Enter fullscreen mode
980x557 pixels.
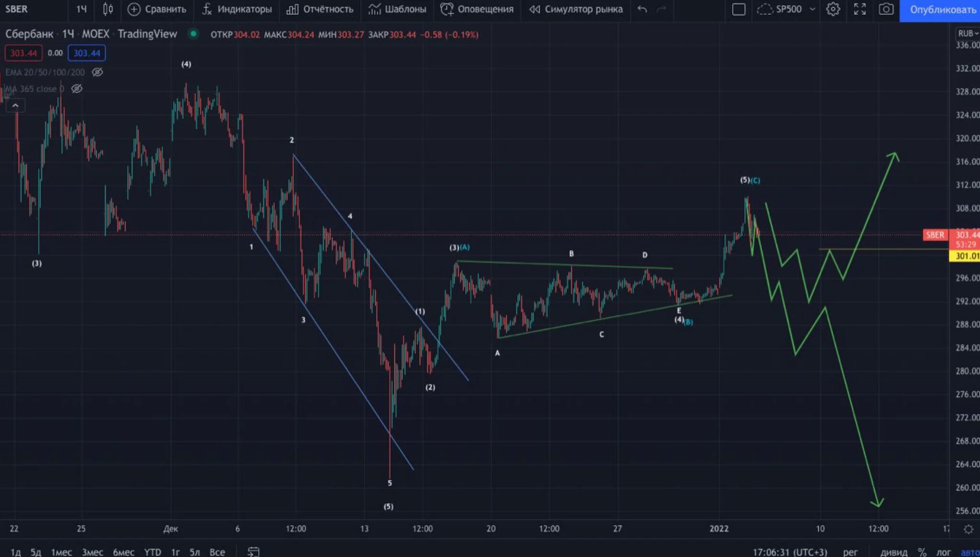click(860, 9)
